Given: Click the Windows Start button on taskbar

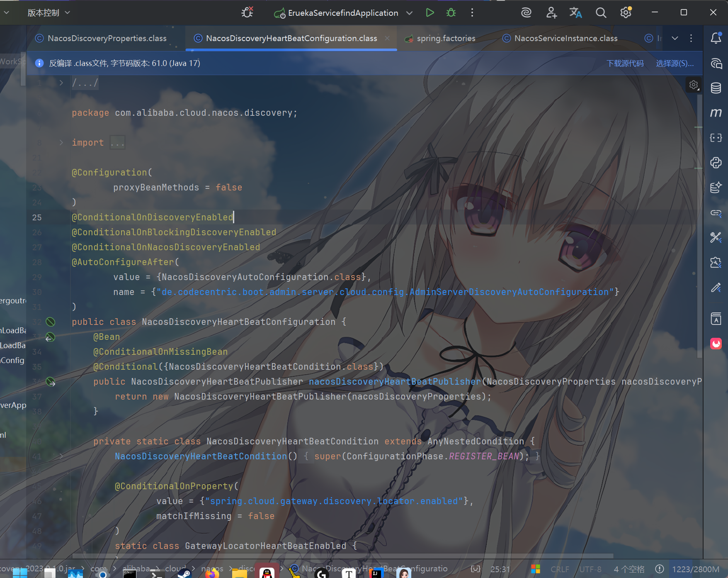Looking at the screenshot, I should tap(20, 573).
